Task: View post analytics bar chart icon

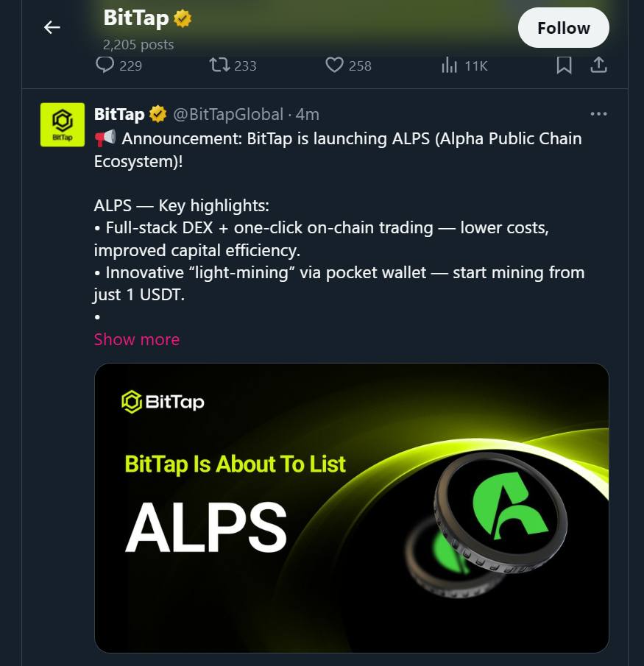Action: click(x=449, y=65)
